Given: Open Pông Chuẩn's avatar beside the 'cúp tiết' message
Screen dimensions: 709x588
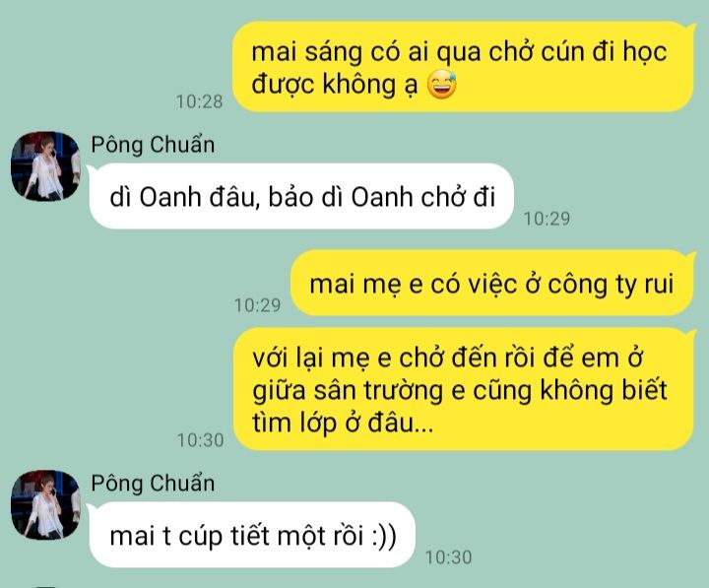Looking at the screenshot, I should (x=45, y=505).
